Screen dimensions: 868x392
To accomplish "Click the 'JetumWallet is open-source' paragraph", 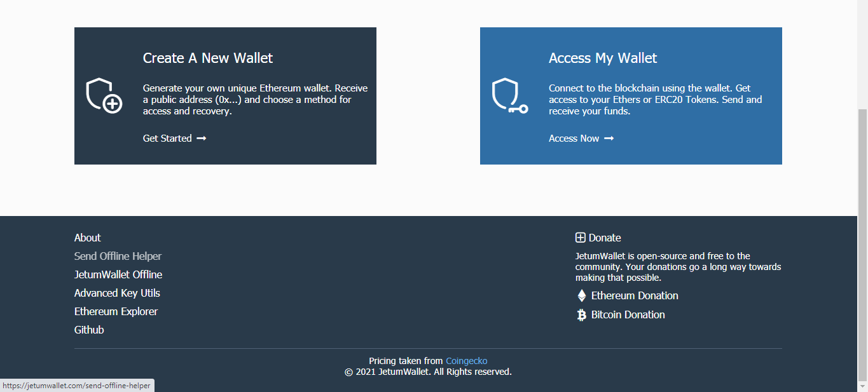I will [x=679, y=267].
